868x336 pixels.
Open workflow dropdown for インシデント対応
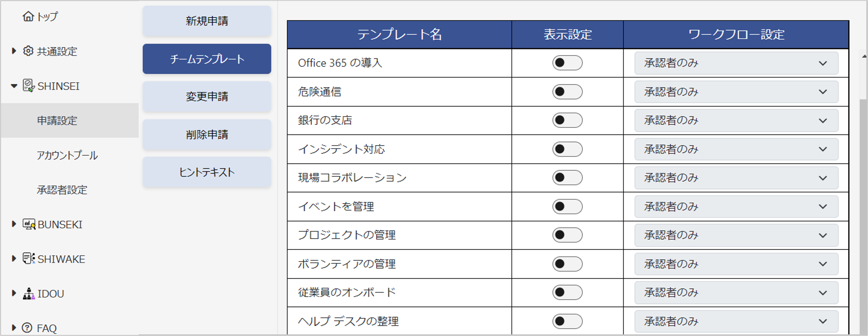(x=736, y=149)
